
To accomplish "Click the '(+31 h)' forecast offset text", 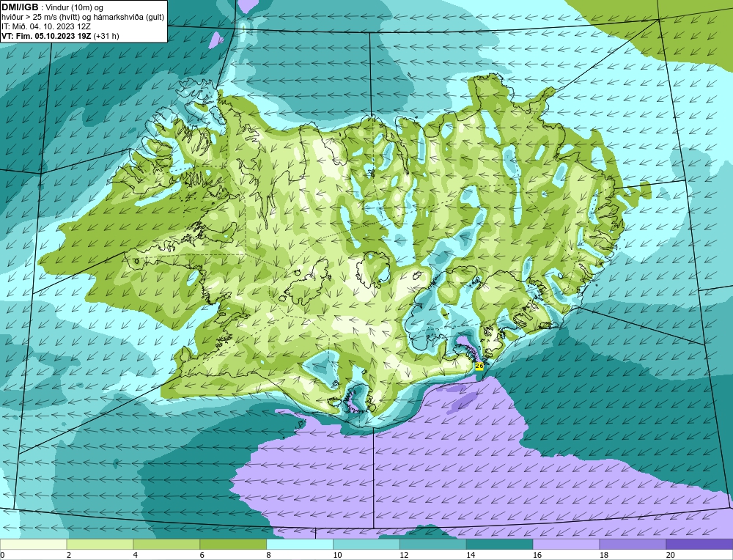I will click(x=106, y=36).
